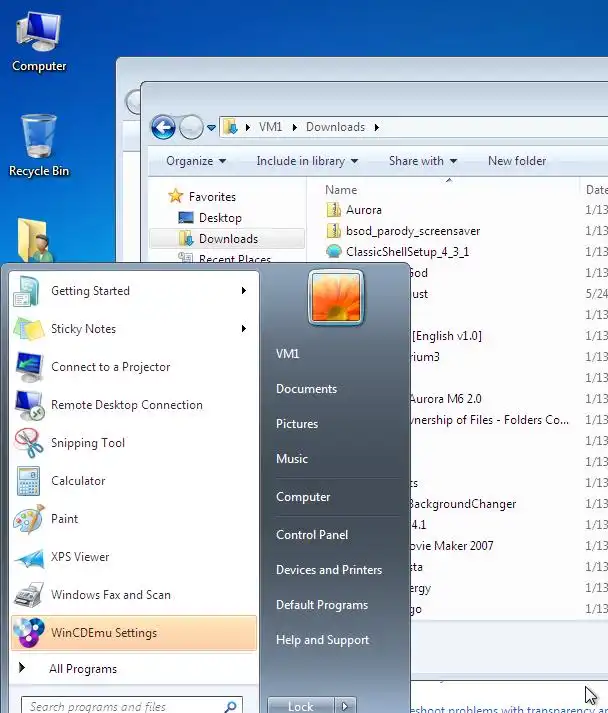Click Explorer's greyed Forward arrow button

(191, 127)
